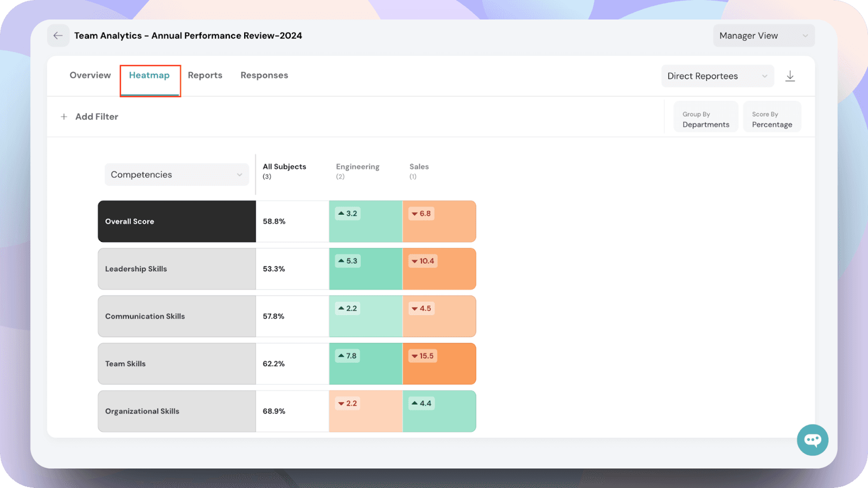
Task: Open the Competencies selector
Action: (176, 175)
